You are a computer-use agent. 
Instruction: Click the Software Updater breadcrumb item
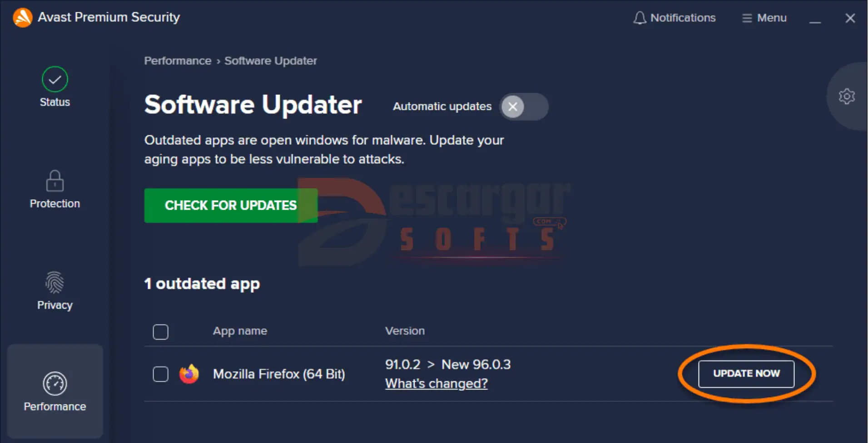coord(270,61)
